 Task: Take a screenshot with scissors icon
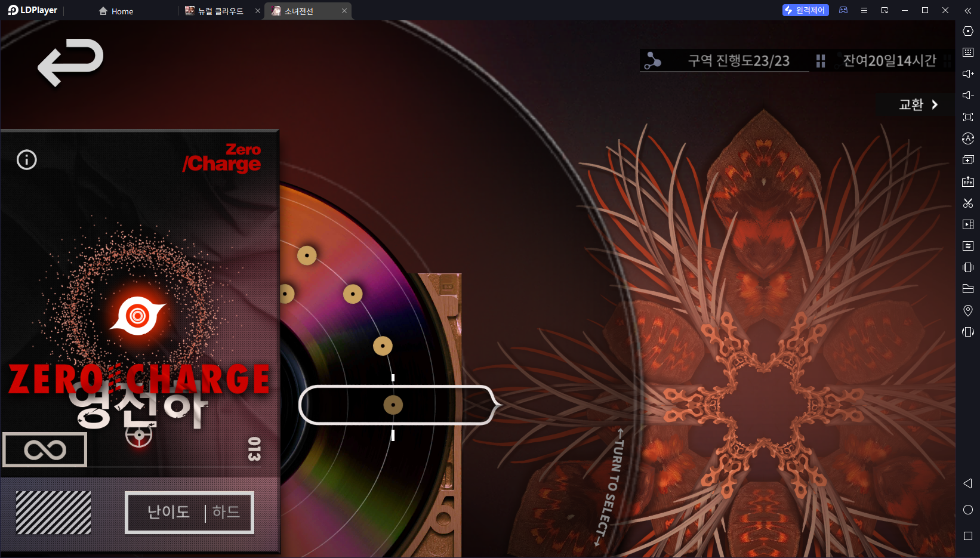point(968,203)
